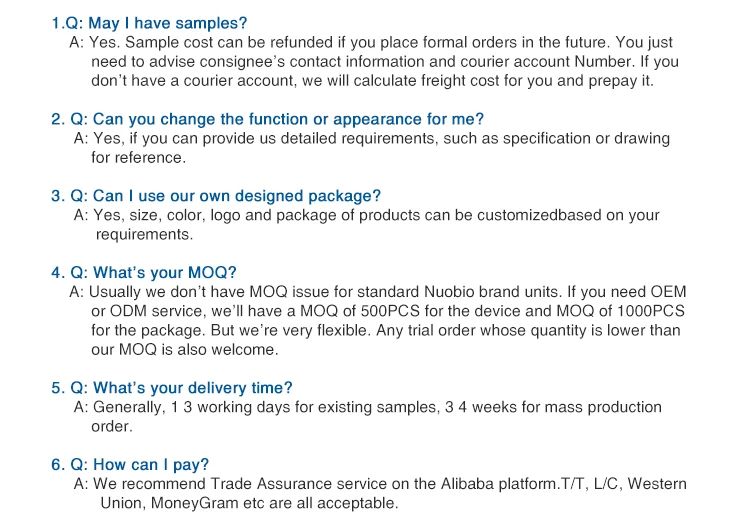Click the "What's your delivery time?" question
This screenshot has width=750, height=524.
coord(181,388)
